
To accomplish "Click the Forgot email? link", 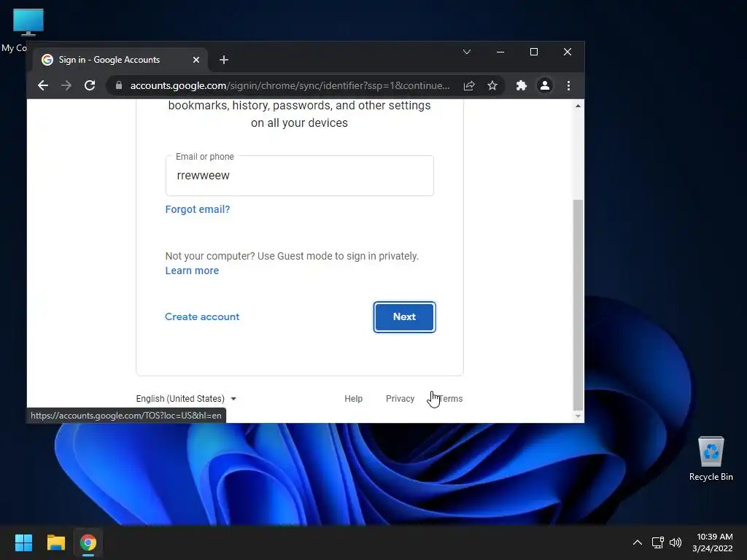I will (x=198, y=209).
